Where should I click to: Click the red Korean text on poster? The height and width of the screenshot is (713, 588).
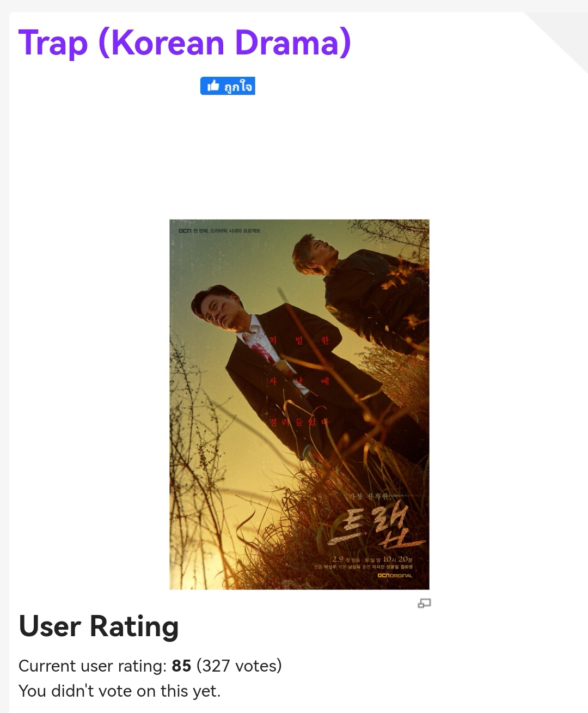[298, 381]
